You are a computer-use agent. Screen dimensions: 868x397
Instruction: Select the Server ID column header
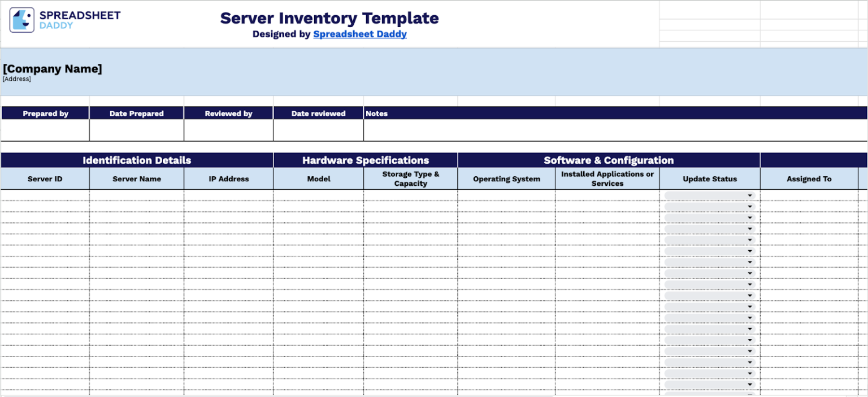point(45,178)
